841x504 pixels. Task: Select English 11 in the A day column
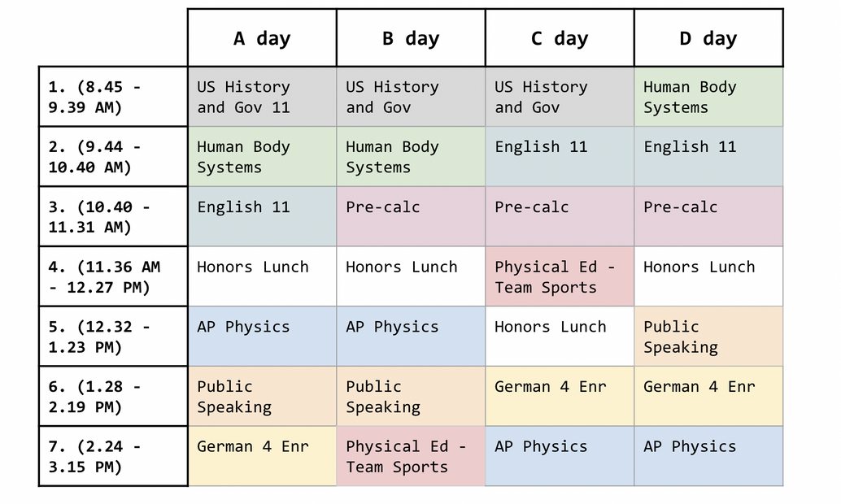coord(262,216)
